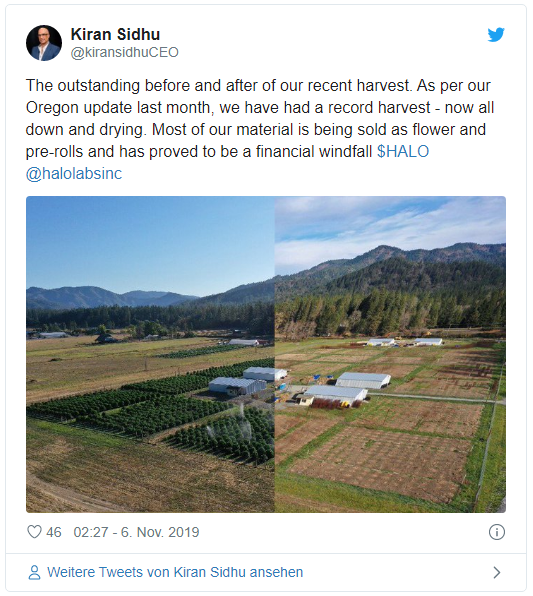Click the @kiransidhuCEO handle
Viewport: 533px width, 596px height.
[x=124, y=52]
